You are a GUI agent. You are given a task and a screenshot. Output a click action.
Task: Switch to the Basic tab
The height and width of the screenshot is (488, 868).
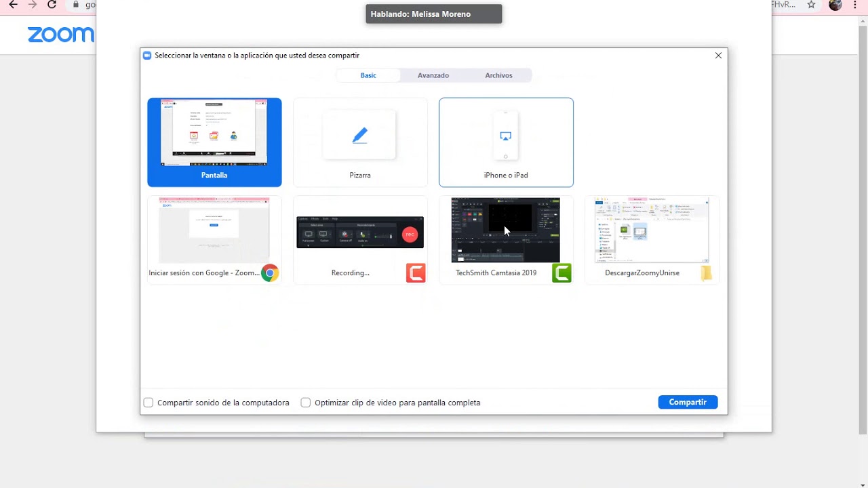pyautogui.click(x=368, y=75)
